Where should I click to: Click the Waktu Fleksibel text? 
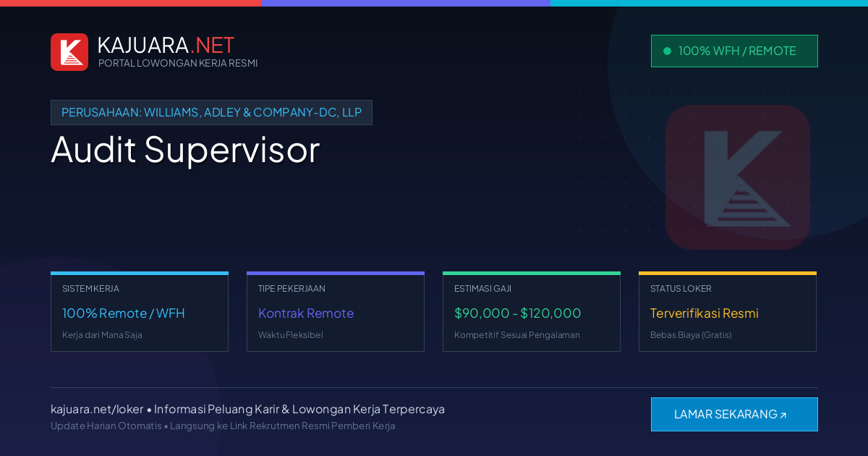[x=291, y=335]
